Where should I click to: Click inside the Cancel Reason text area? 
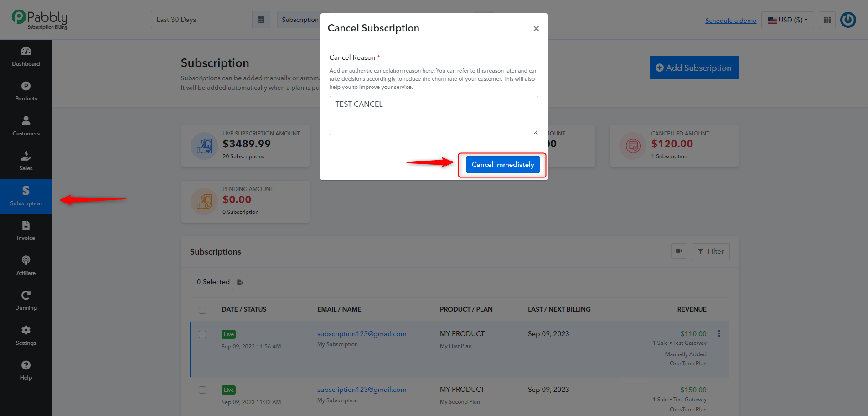pos(434,115)
